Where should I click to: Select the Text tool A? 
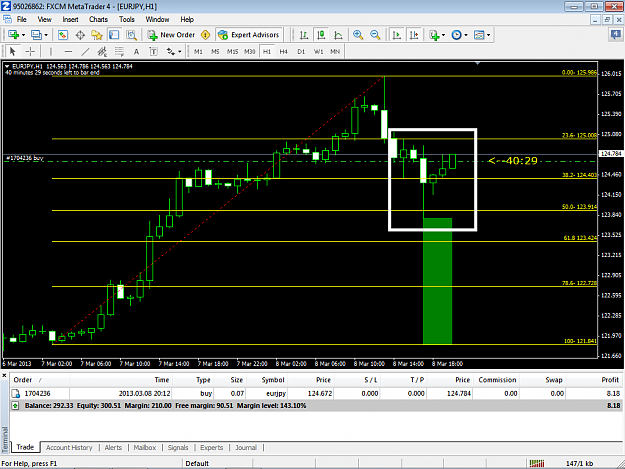[136, 51]
